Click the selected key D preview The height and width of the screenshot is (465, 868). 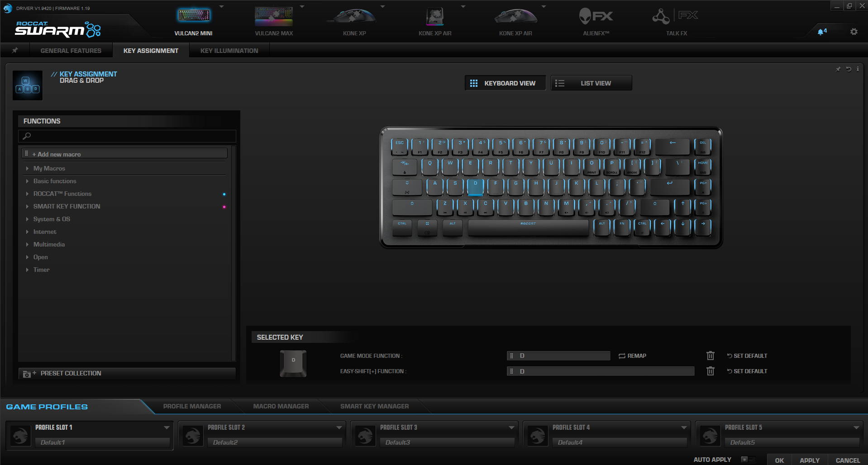[293, 363]
